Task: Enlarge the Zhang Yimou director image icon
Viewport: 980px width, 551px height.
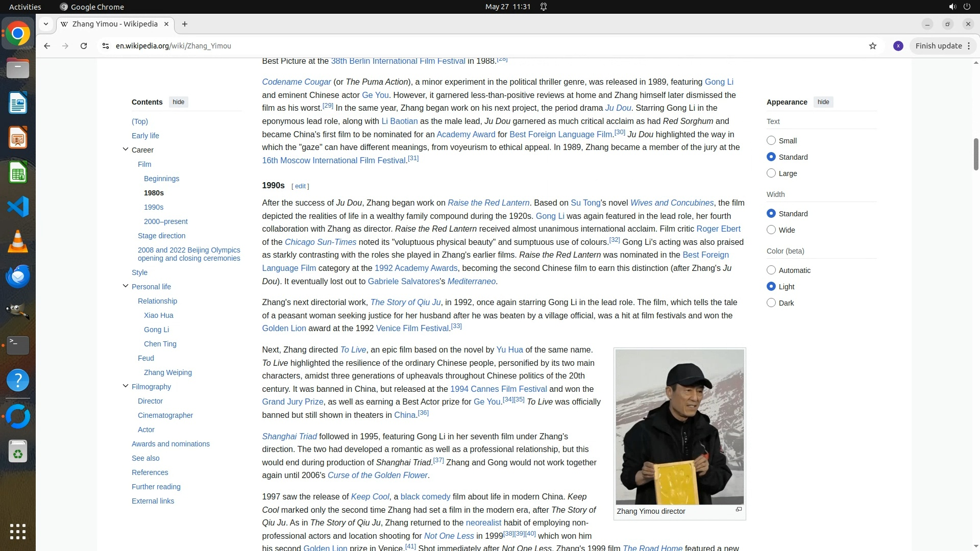Action: pos(739,510)
